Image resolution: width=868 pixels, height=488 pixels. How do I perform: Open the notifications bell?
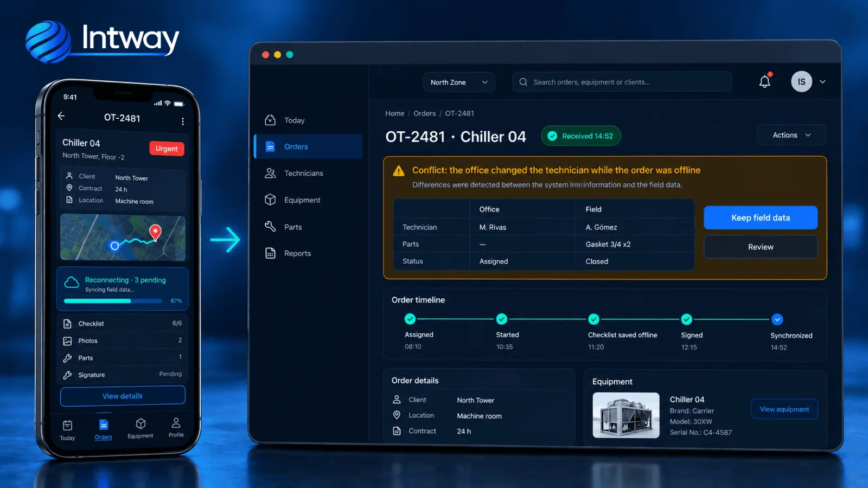coord(765,81)
